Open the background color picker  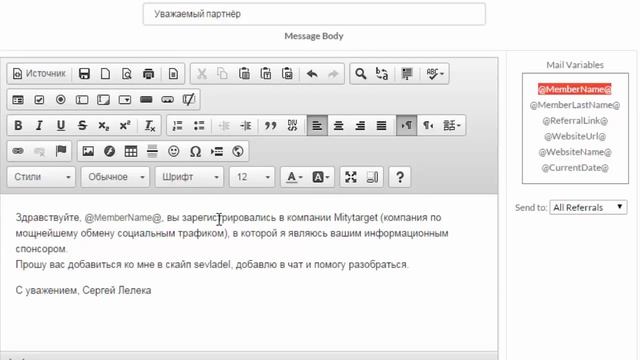[320, 177]
